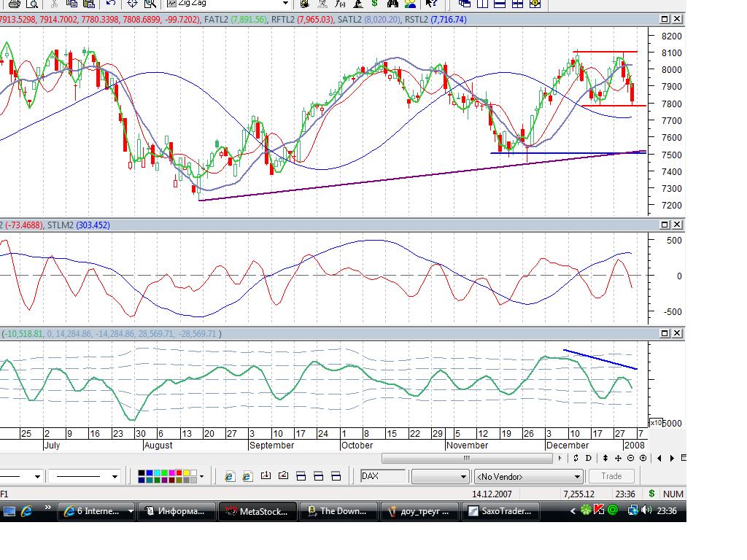Activate the context help arrow icon
This screenshot has width=747, height=560.
(x=431, y=4)
